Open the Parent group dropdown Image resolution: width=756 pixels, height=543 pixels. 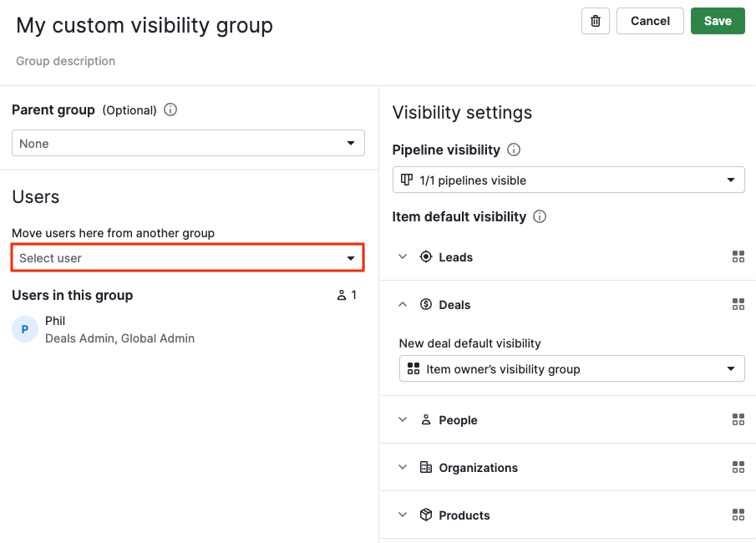(x=188, y=143)
